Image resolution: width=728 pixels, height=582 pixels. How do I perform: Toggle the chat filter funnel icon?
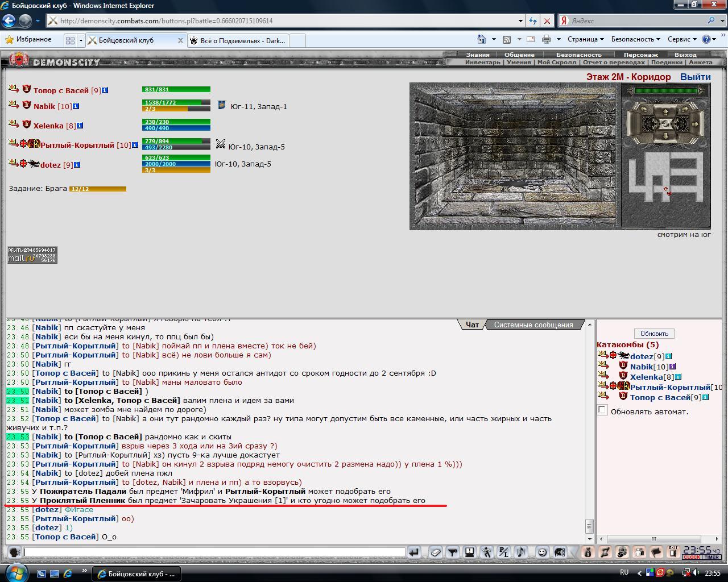(x=452, y=552)
